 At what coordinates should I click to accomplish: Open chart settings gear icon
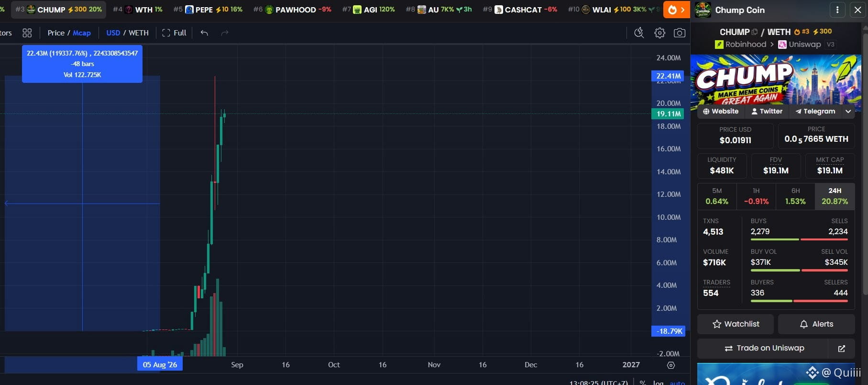659,33
